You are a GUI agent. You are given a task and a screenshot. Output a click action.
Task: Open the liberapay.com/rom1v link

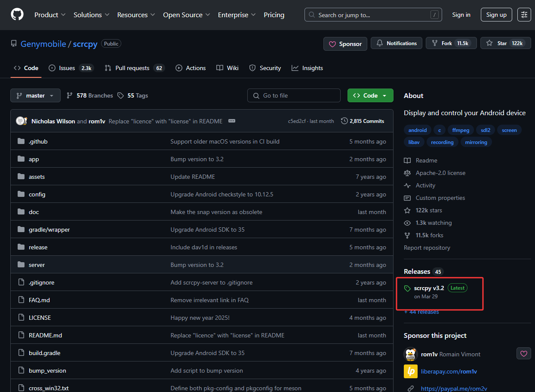pyautogui.click(x=449, y=371)
